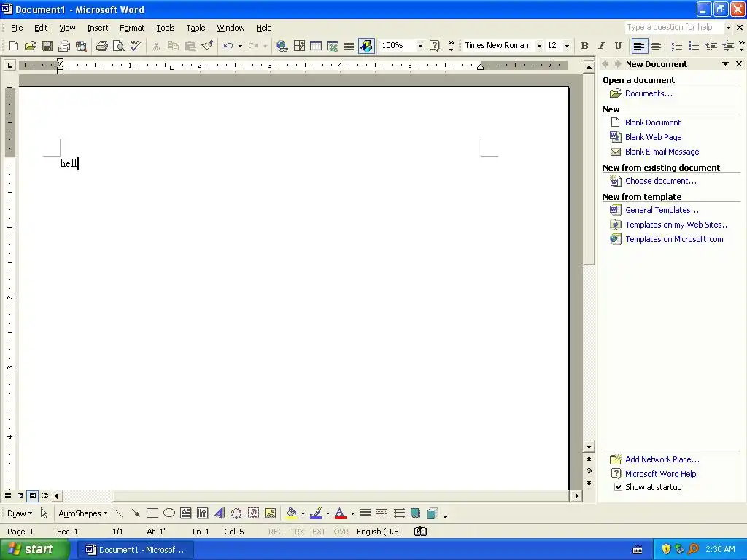
Task: Apply the blue Line Color brush
Action: pyautogui.click(x=316, y=513)
